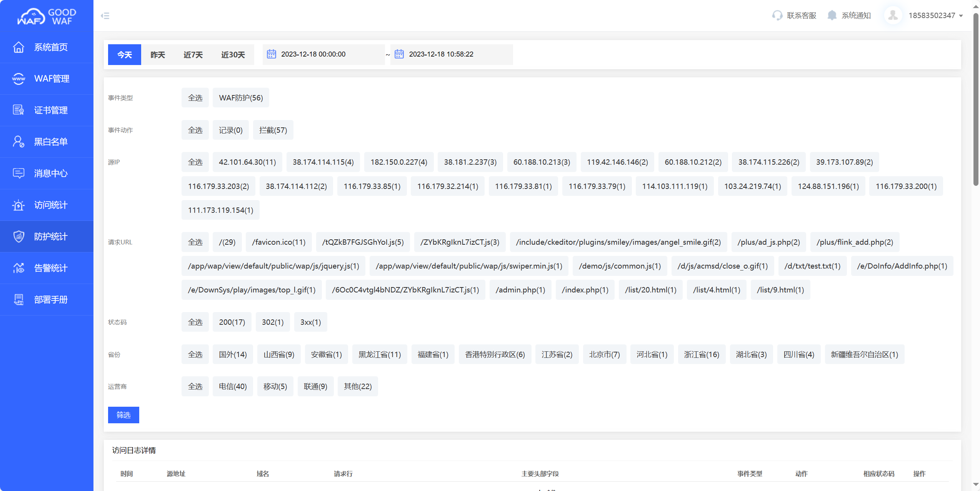Toggle the 200(17) status code filter
This screenshot has height=491, width=980.
pos(232,322)
